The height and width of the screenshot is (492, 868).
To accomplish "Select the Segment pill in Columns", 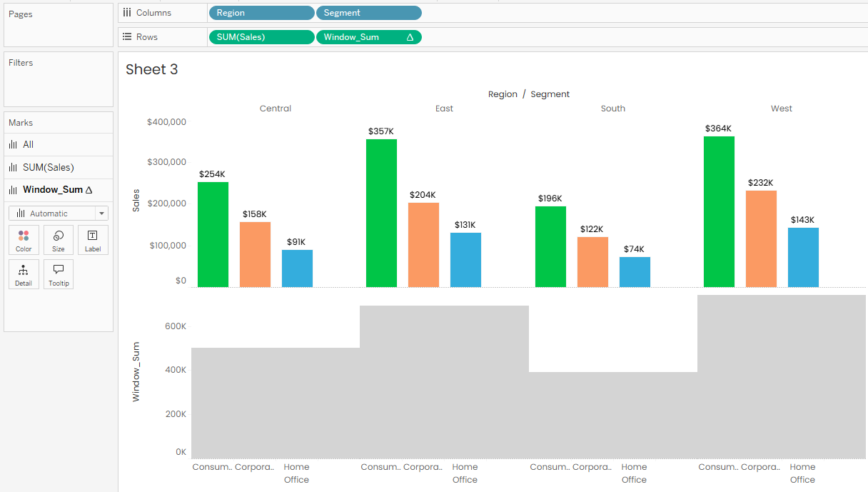I will click(368, 13).
